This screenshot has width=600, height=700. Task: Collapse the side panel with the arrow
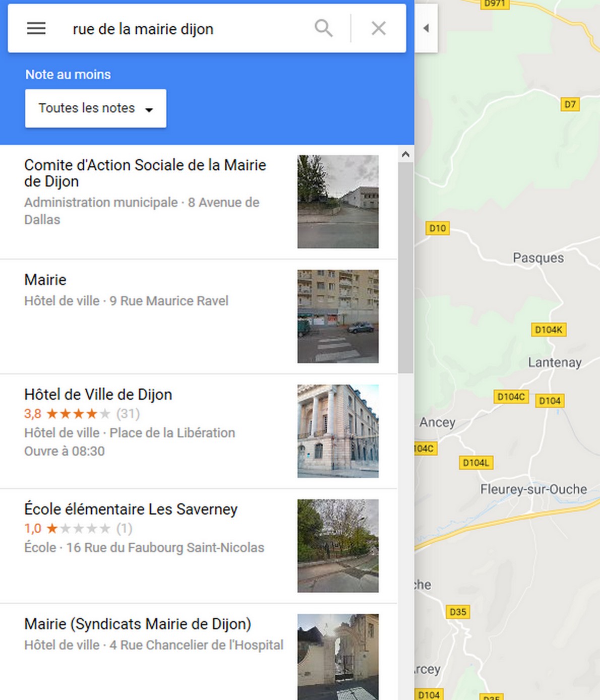click(426, 28)
